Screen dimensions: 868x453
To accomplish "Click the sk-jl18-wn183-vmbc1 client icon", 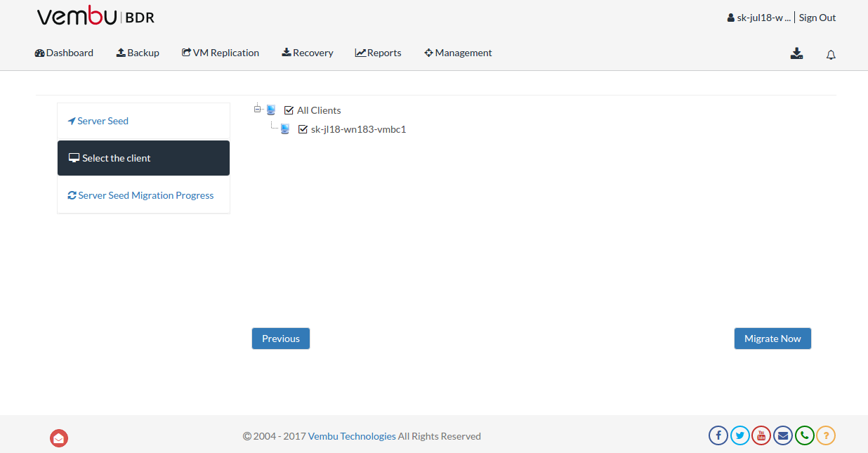I will (x=285, y=129).
